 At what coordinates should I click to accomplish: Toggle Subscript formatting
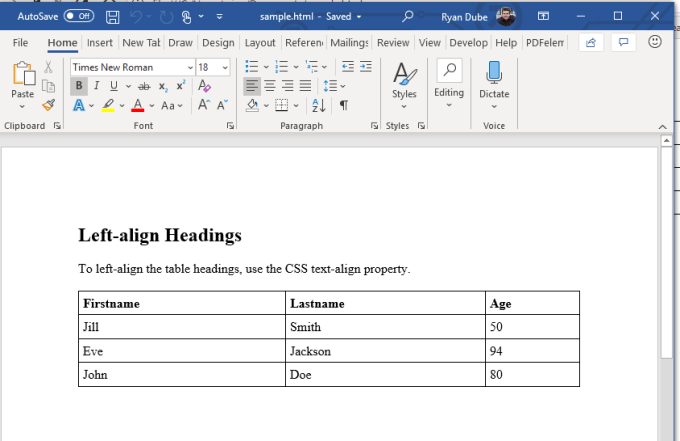163,86
